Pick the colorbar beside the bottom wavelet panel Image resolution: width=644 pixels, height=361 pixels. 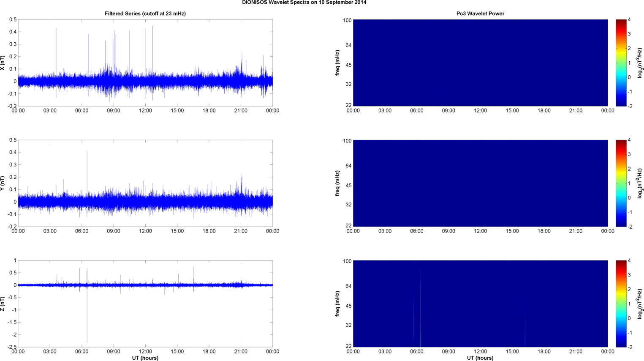coord(621,304)
